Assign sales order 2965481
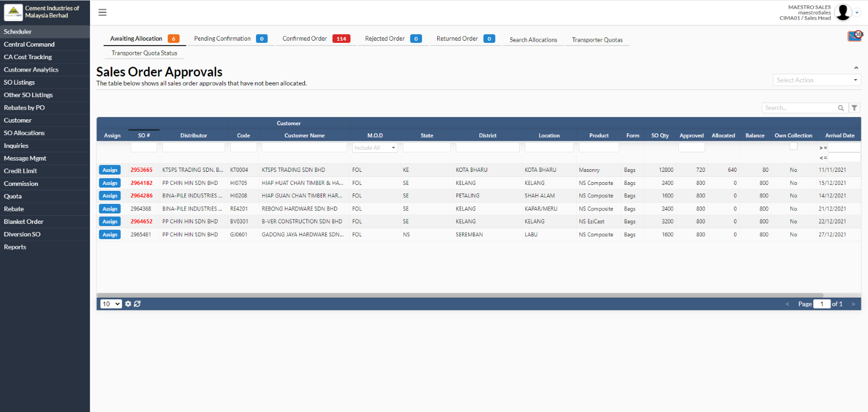The height and width of the screenshot is (412, 868). [x=110, y=235]
